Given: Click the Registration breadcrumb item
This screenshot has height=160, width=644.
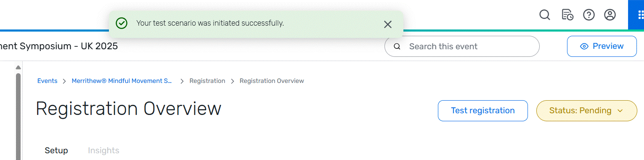Looking at the screenshot, I should (207, 81).
